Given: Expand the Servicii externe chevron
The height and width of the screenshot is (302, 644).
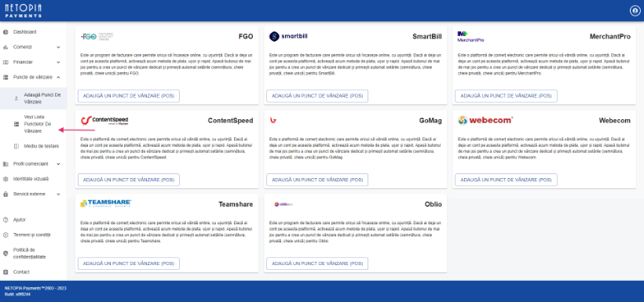Looking at the screenshot, I should click(x=58, y=194).
